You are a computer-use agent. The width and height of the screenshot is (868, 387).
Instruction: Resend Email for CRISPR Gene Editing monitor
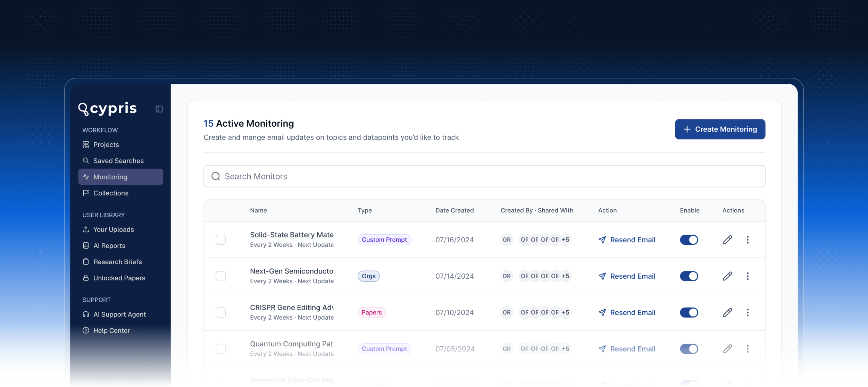627,312
